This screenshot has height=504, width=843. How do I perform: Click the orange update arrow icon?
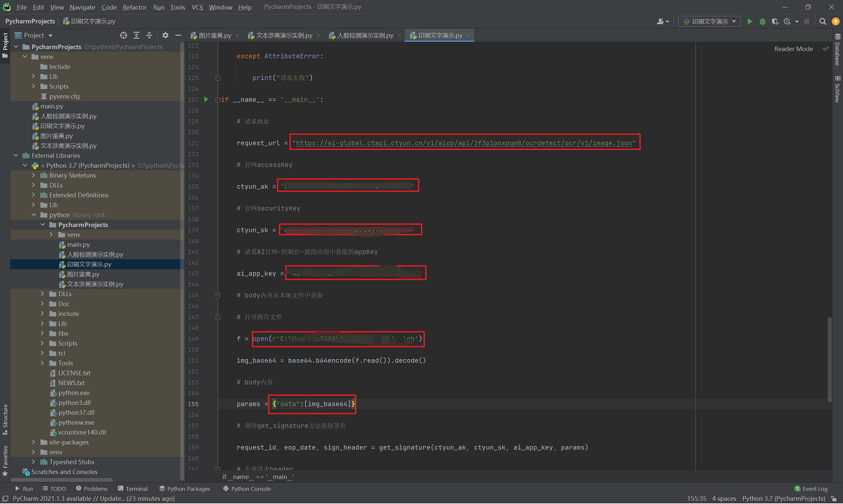coord(835,22)
